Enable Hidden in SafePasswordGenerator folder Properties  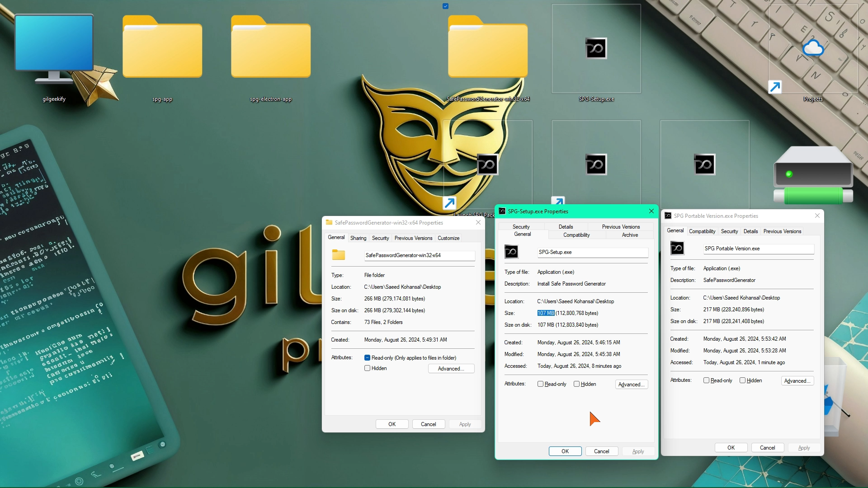[367, 368]
